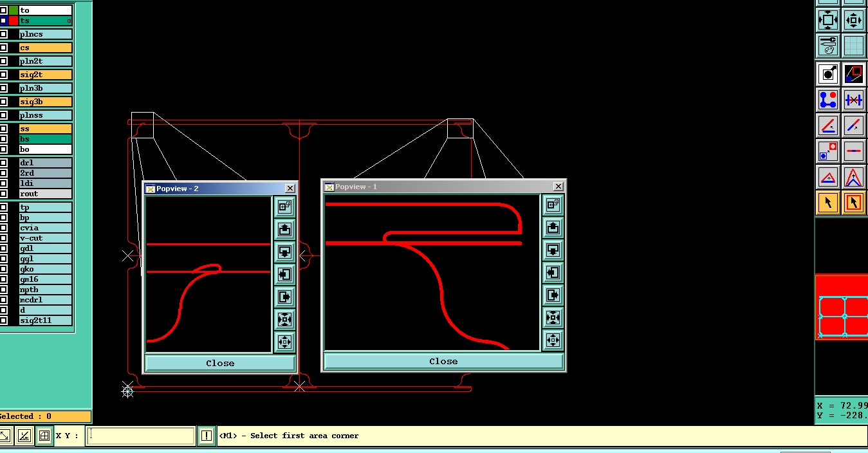Click pan-left icon in Popview - 2
The width and height of the screenshot is (868, 453).
click(x=284, y=274)
